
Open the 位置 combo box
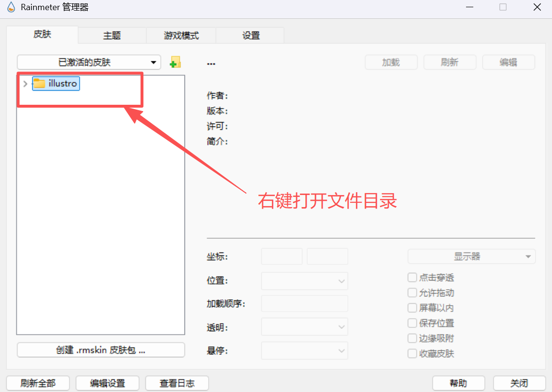pos(305,281)
